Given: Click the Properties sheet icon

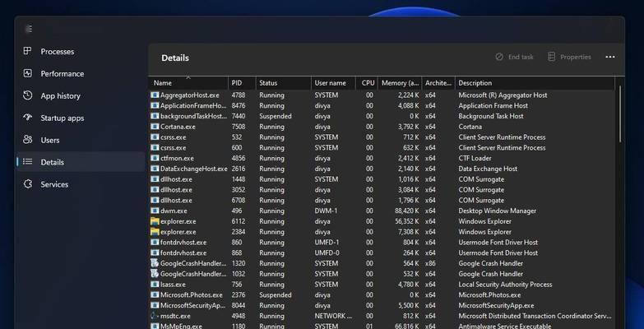Looking at the screenshot, I should click(x=551, y=57).
